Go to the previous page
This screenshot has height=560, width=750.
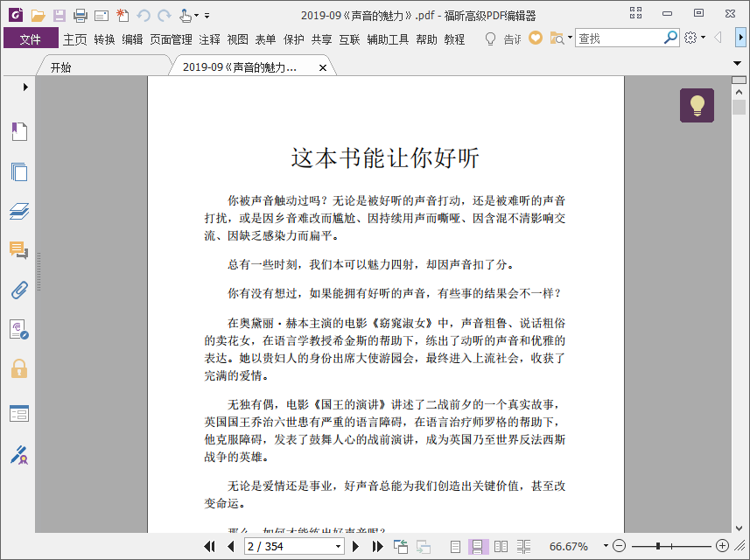click(231, 546)
